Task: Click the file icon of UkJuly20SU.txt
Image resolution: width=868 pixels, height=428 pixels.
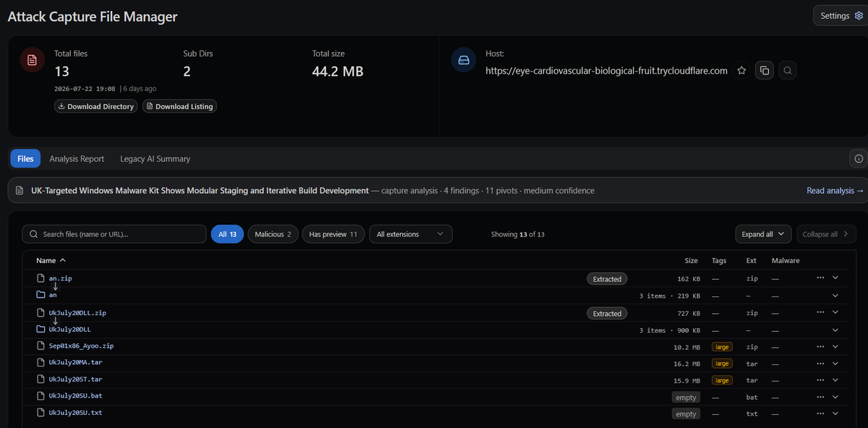Action: click(x=41, y=413)
